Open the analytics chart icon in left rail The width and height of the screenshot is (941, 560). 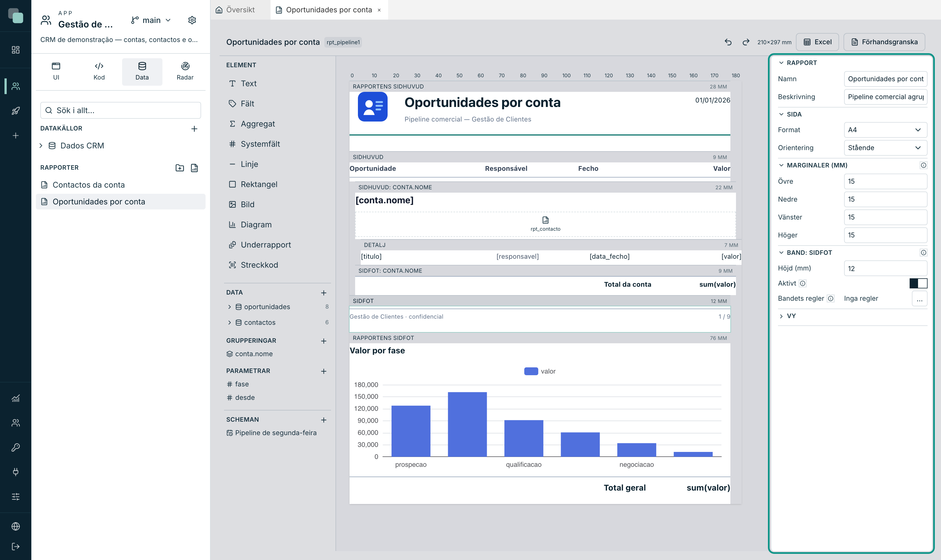click(x=15, y=398)
